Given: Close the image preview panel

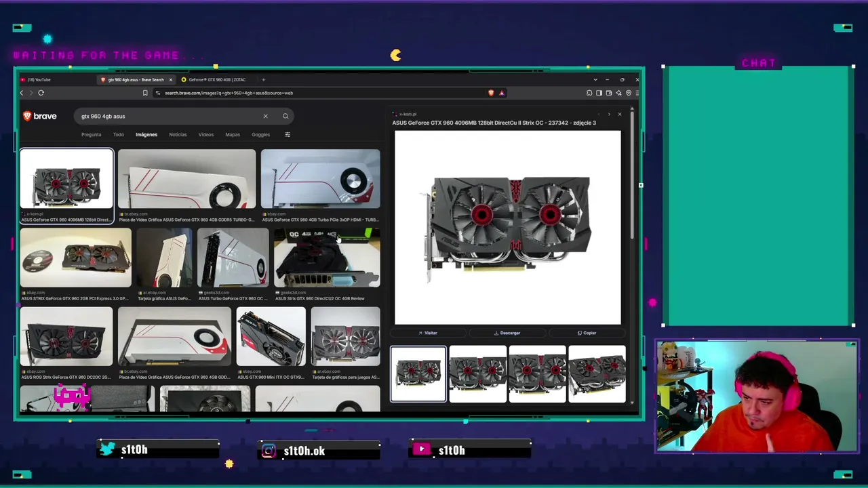Looking at the screenshot, I should (620, 114).
